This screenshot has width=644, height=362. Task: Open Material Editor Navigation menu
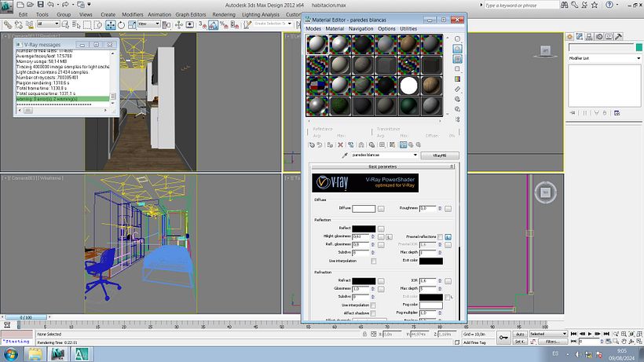[x=361, y=29]
